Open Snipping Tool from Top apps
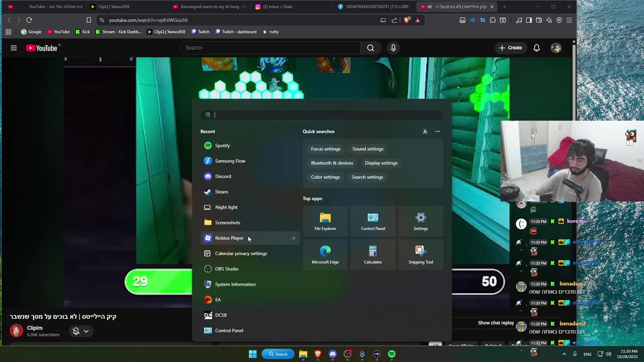Screen dimensions: 644x362 point(421,255)
